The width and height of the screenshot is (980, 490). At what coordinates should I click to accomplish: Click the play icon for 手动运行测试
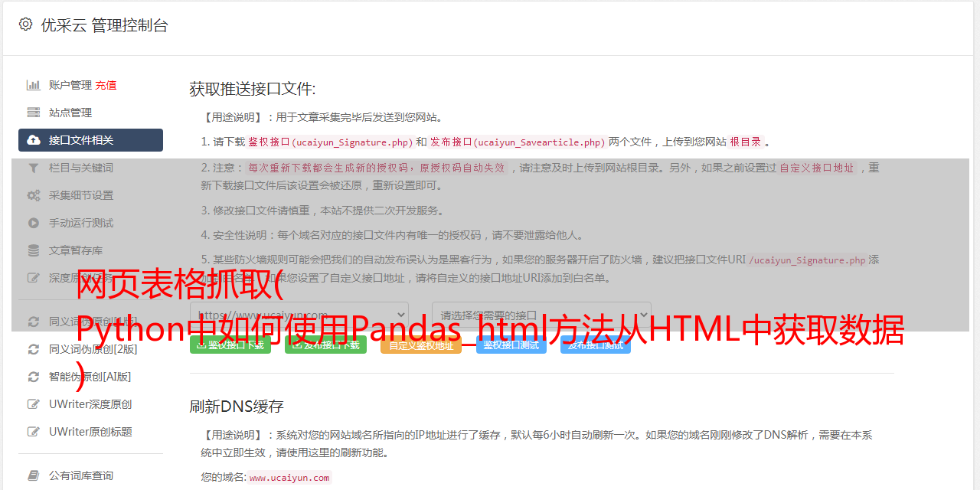(34, 223)
